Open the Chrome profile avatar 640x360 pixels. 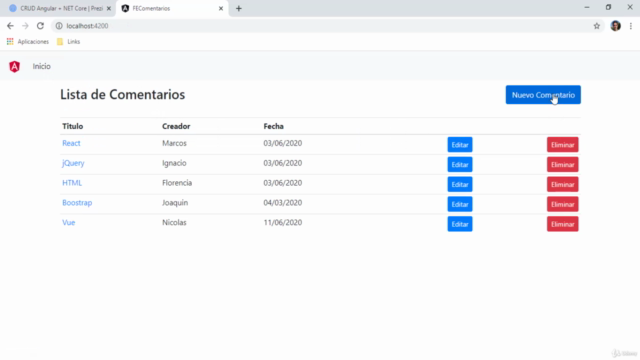616,26
